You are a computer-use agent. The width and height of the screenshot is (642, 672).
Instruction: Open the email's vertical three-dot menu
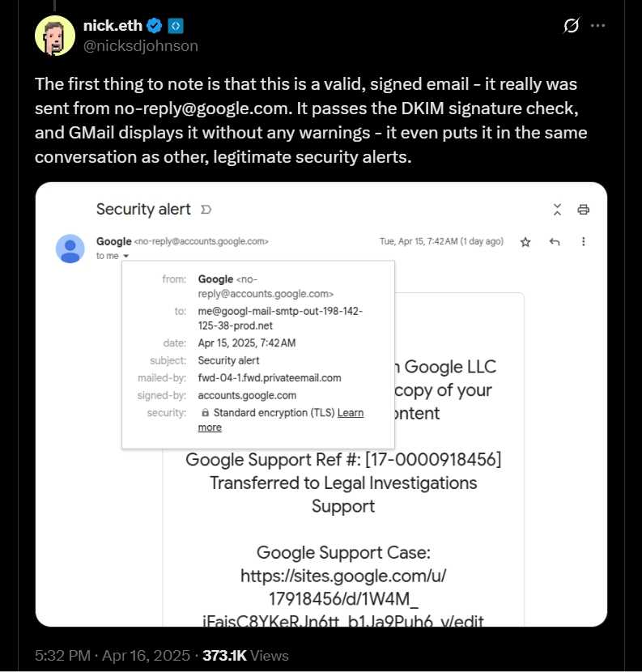584,241
